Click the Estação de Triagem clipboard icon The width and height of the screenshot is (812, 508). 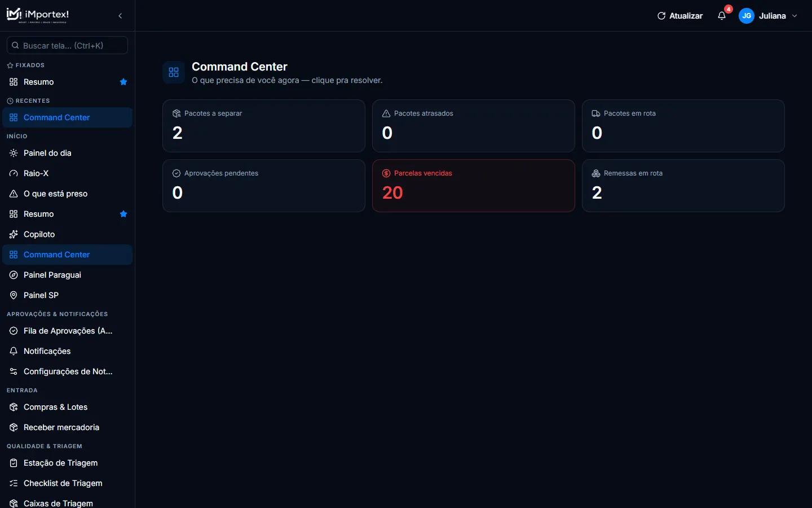(x=14, y=463)
